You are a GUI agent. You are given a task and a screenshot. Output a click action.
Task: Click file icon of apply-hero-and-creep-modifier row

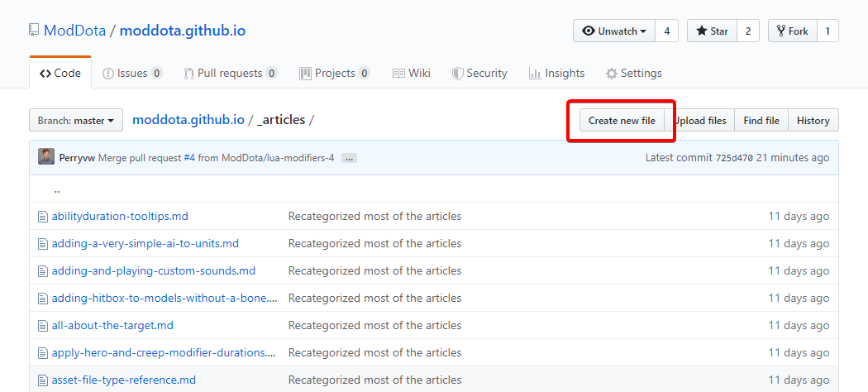tap(43, 353)
